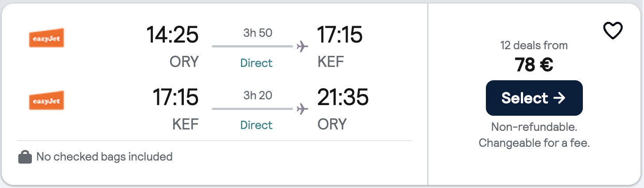Click the return flight's Direct label
The image size is (644, 188).
pyautogui.click(x=256, y=125)
